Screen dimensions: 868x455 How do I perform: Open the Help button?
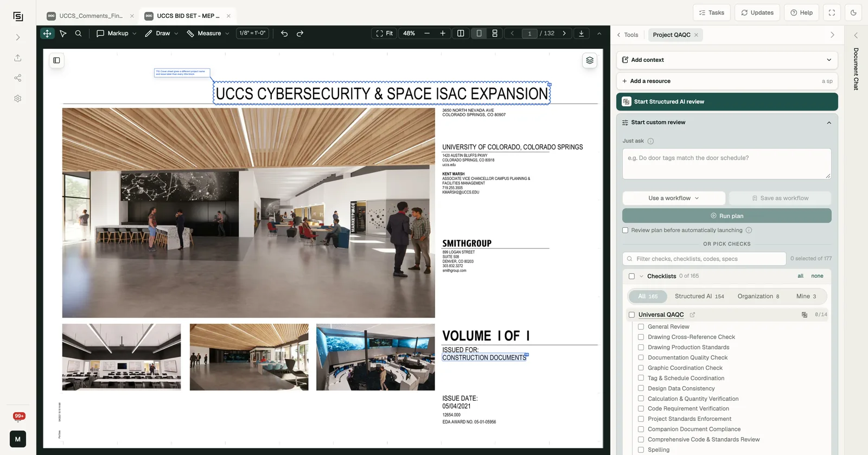(801, 12)
